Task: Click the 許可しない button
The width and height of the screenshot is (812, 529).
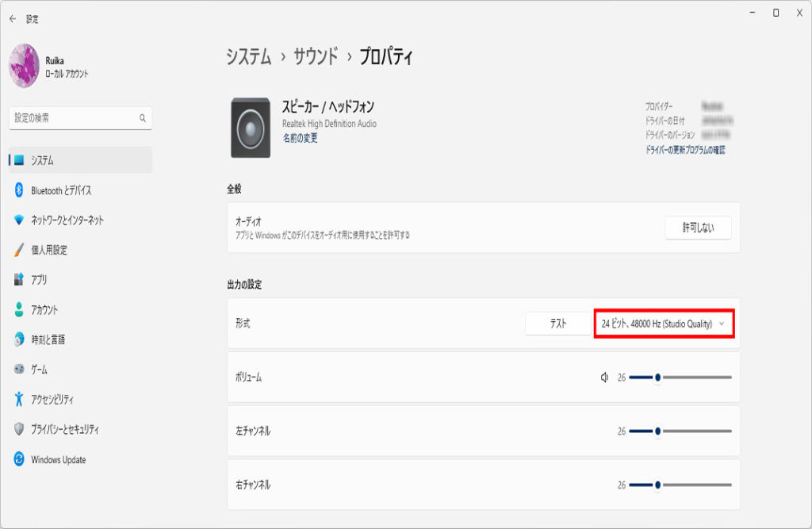Action: (x=698, y=228)
